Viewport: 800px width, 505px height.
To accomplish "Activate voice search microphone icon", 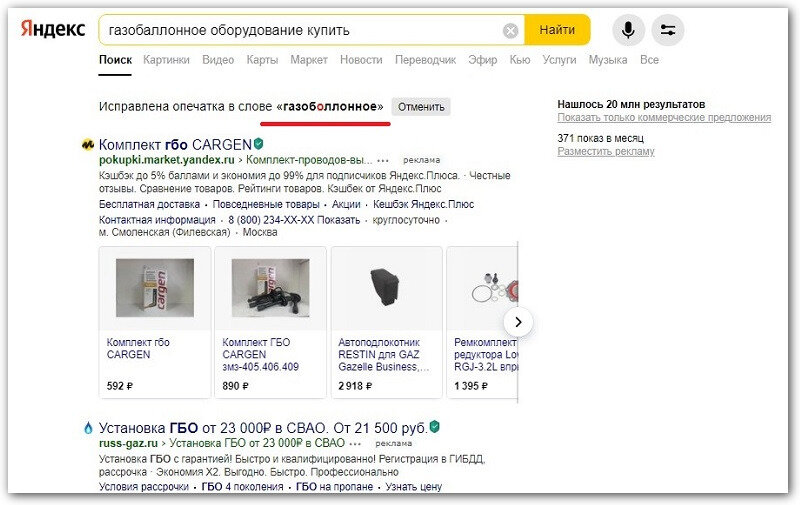I will coord(628,30).
